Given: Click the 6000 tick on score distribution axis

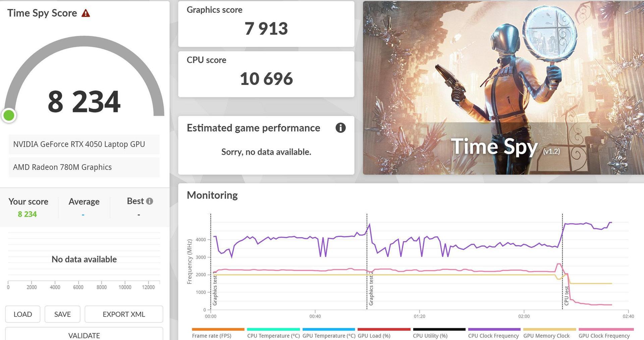Looking at the screenshot, I should click(x=78, y=287).
